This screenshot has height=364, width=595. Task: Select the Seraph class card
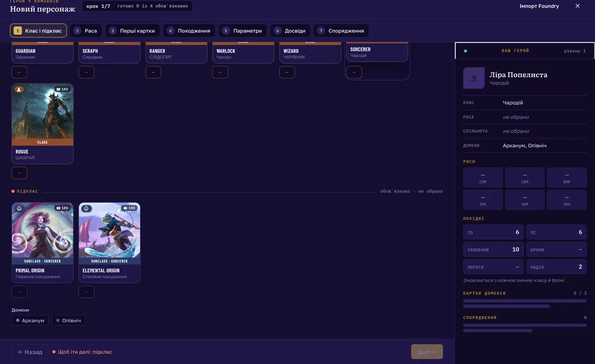110,53
